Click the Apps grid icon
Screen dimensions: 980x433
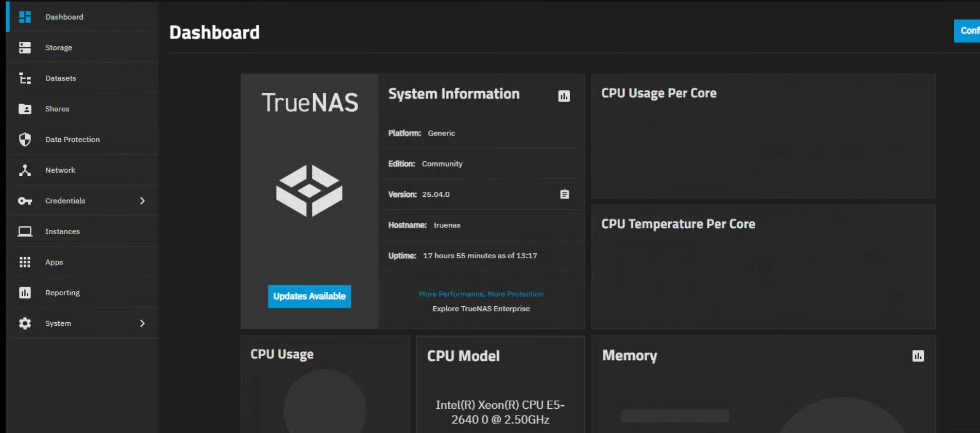click(x=25, y=262)
